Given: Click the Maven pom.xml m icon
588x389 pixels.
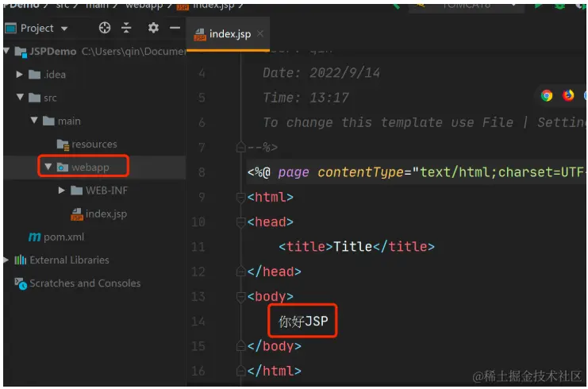Looking at the screenshot, I should (34, 237).
